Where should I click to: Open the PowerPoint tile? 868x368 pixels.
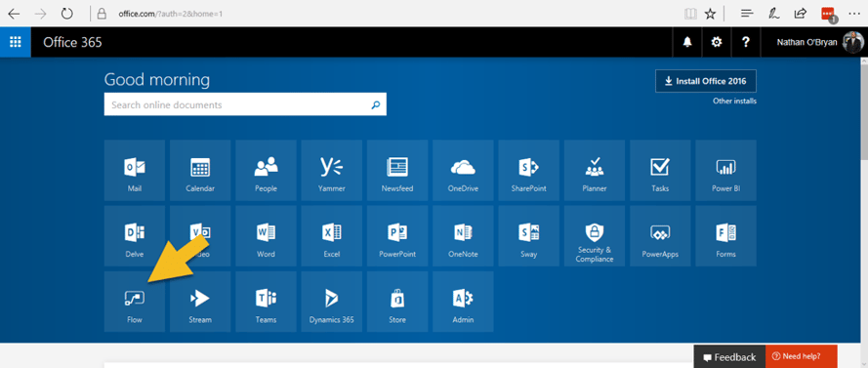point(397,236)
